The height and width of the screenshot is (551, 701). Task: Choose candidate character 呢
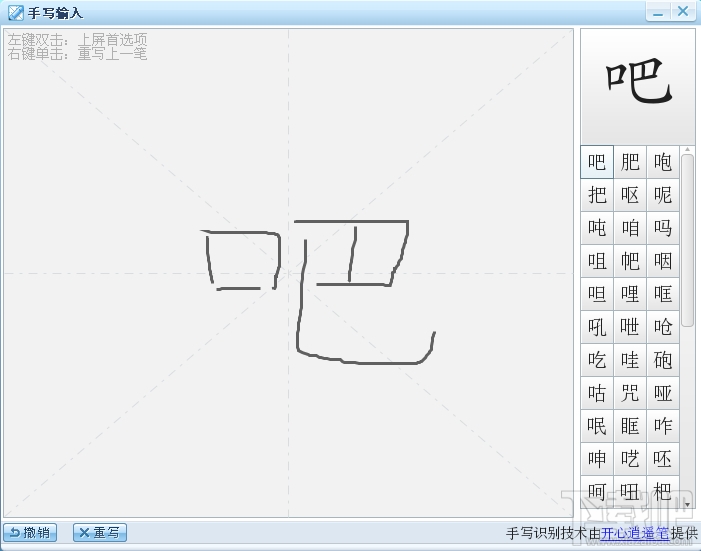(x=663, y=195)
